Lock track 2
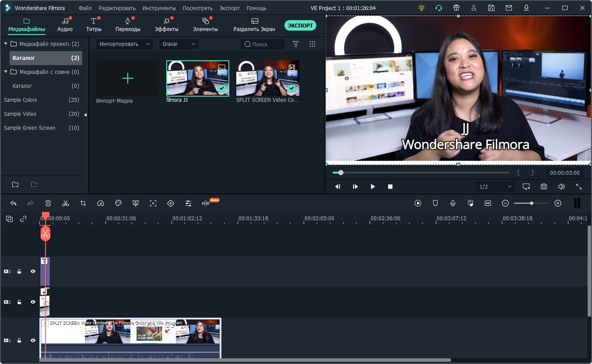This screenshot has width=592, height=364. [x=19, y=302]
